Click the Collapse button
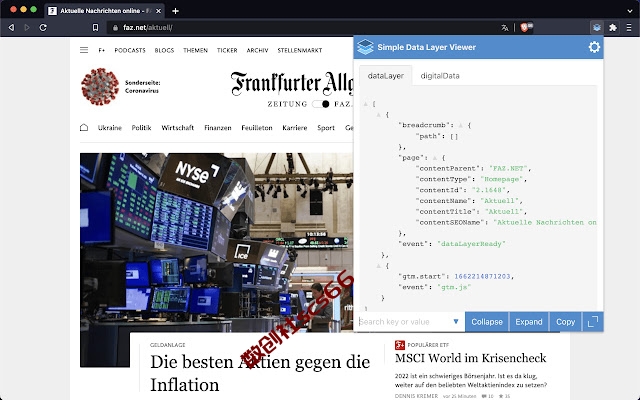 coord(487,322)
